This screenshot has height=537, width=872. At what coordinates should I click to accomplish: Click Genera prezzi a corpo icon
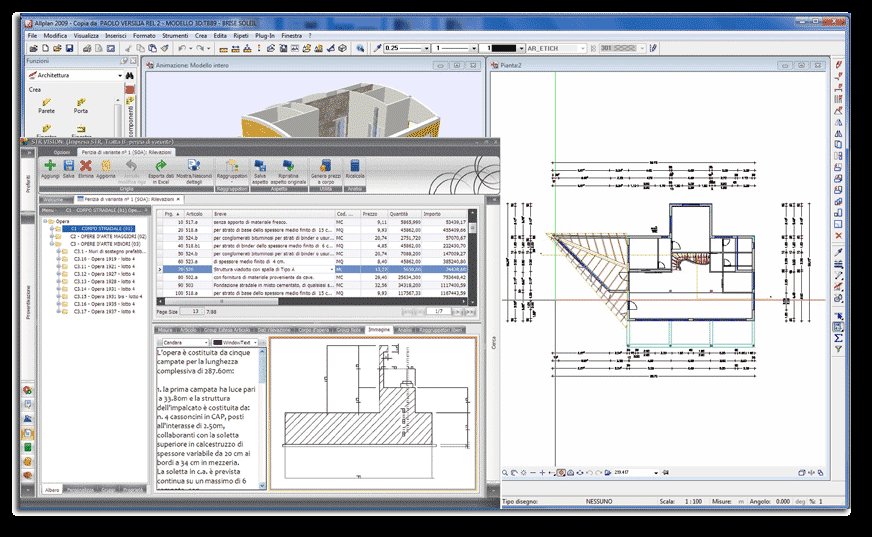(325, 164)
